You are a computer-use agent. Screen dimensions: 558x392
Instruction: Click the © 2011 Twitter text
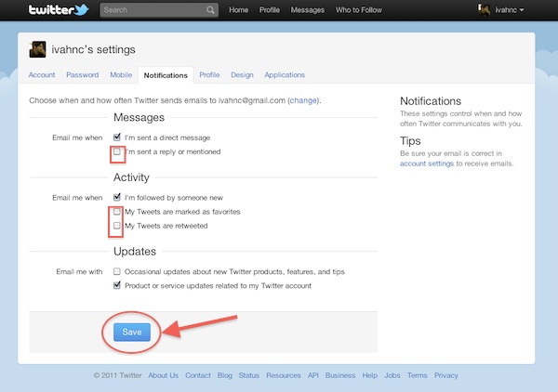pyautogui.click(x=117, y=375)
